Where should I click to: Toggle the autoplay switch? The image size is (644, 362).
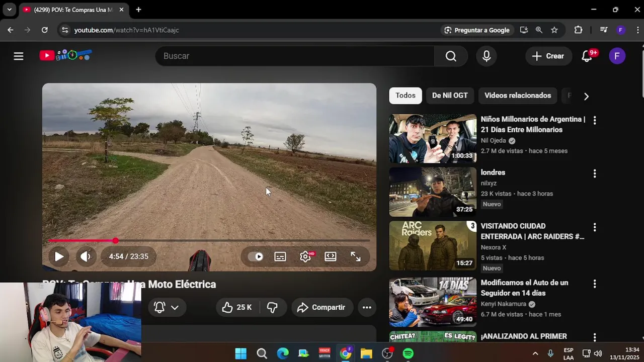[x=256, y=256]
